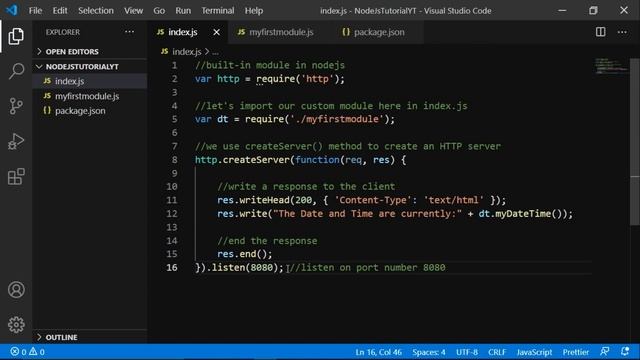Click Ln 16, Col 46 in status bar
This screenshot has width=640, height=360.
(378, 351)
